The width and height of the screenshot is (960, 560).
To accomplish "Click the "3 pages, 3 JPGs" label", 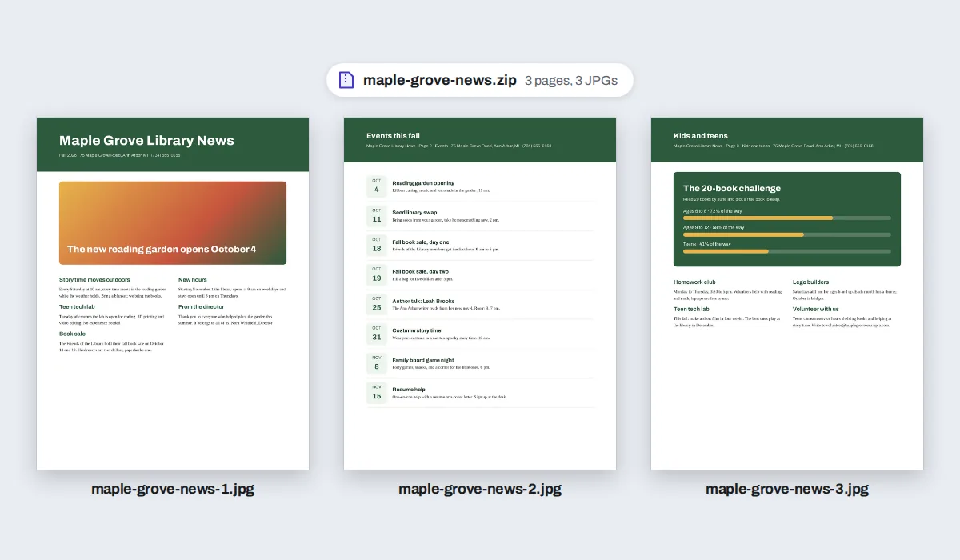I will [572, 80].
